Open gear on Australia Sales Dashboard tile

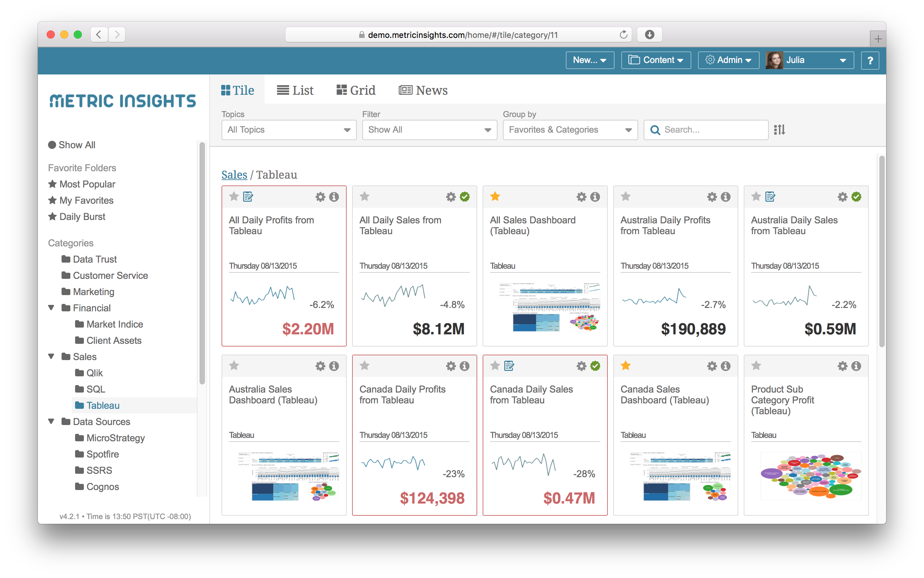(320, 366)
